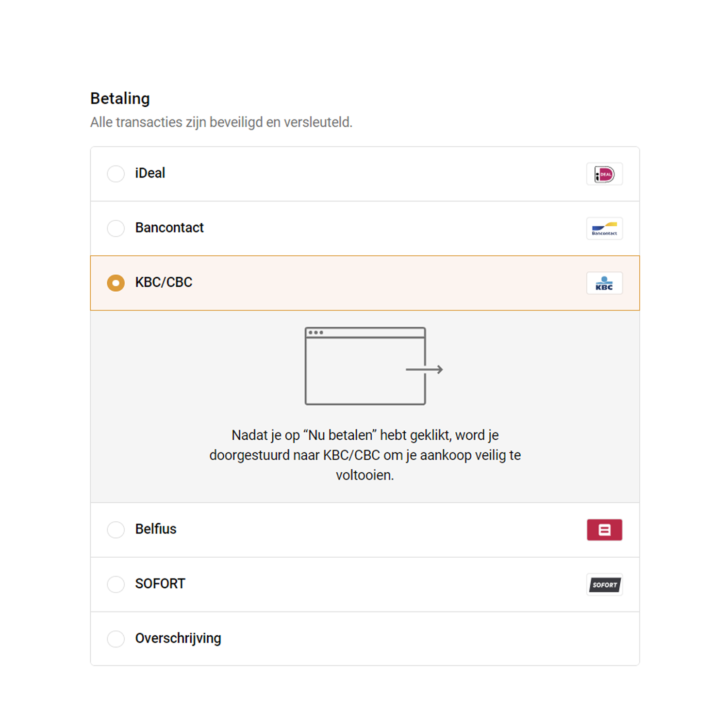This screenshot has height=728, width=728.
Task: Click the Overschrijving payment label
Action: (x=178, y=638)
